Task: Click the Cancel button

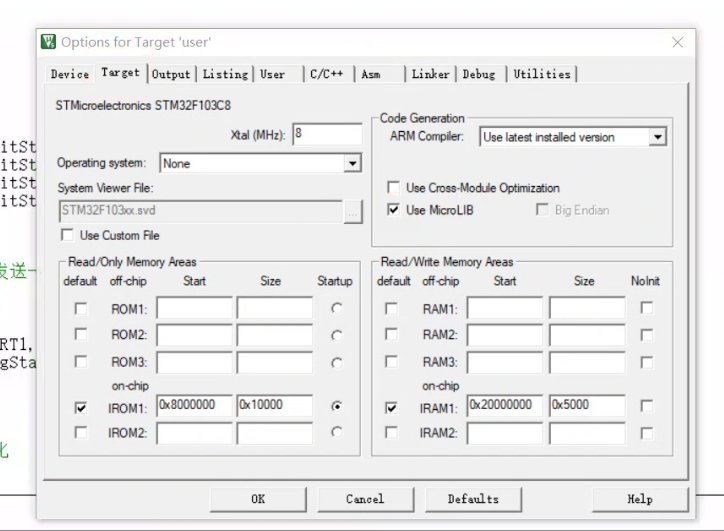Action: tap(365, 499)
